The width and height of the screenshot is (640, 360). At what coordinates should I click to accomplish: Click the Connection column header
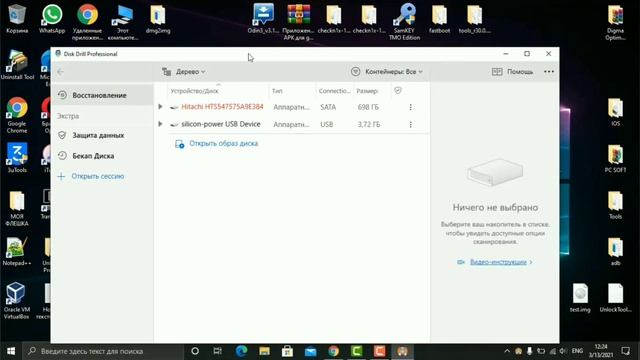(334, 91)
